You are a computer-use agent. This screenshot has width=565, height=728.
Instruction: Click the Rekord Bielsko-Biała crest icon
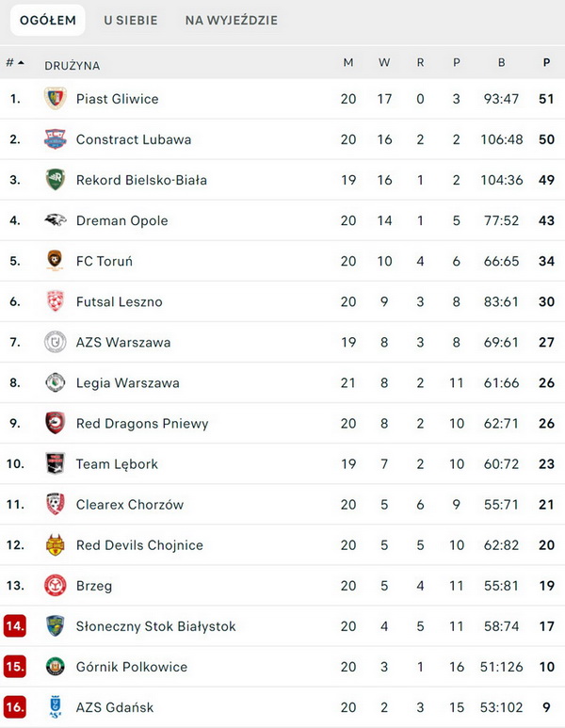[56, 180]
